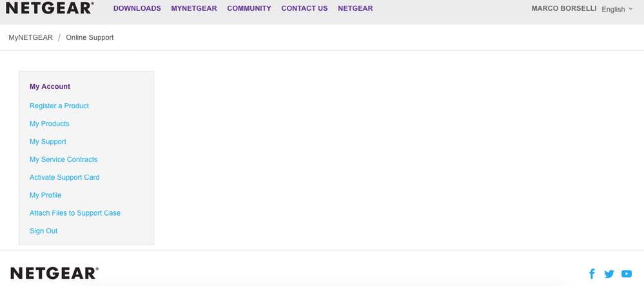The image size is (644, 286).
Task: Open Attach Files to Support Case
Action: [75, 213]
